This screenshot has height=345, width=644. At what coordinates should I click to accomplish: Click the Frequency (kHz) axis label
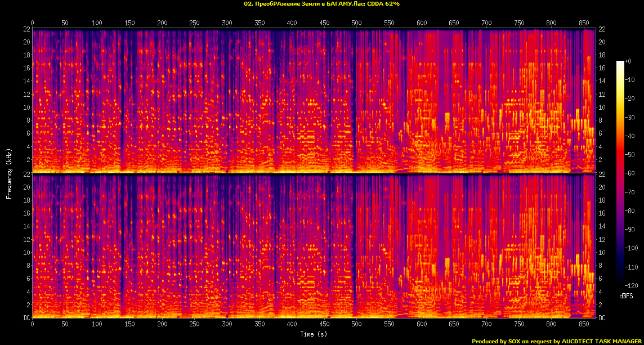pyautogui.click(x=8, y=173)
